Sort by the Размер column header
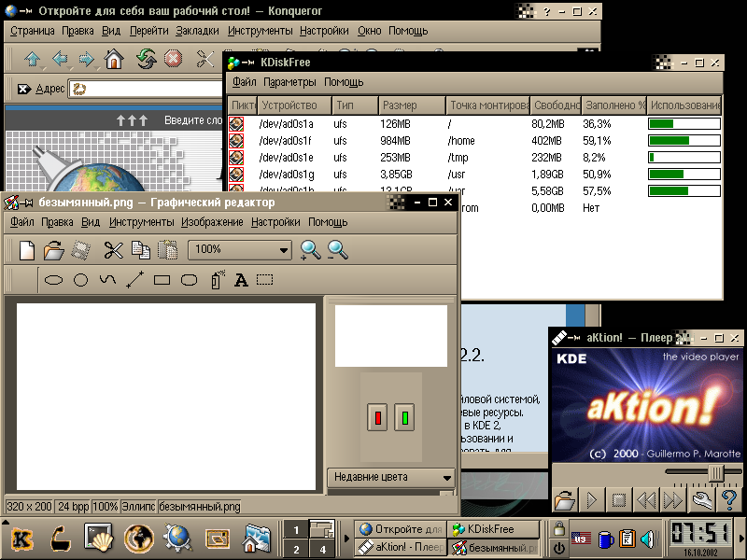The image size is (747, 560). (x=412, y=105)
